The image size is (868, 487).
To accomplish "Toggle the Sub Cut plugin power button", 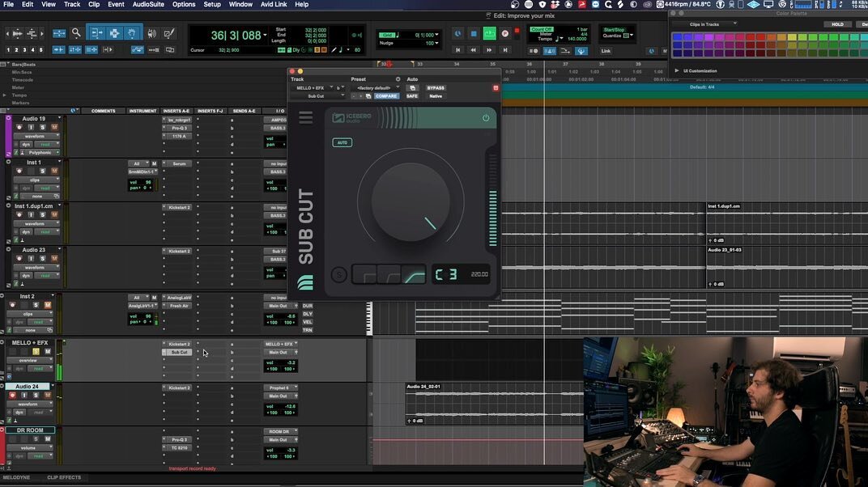I will pyautogui.click(x=486, y=118).
